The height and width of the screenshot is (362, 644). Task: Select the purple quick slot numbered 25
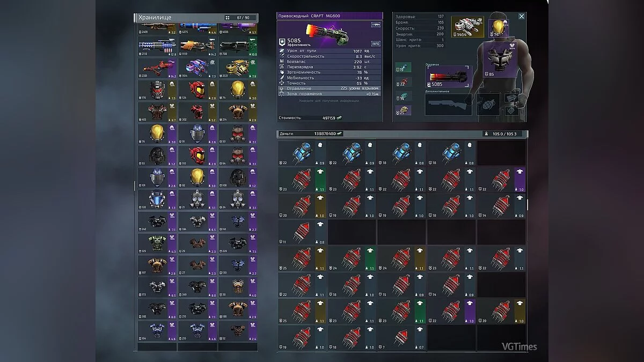coord(403,109)
